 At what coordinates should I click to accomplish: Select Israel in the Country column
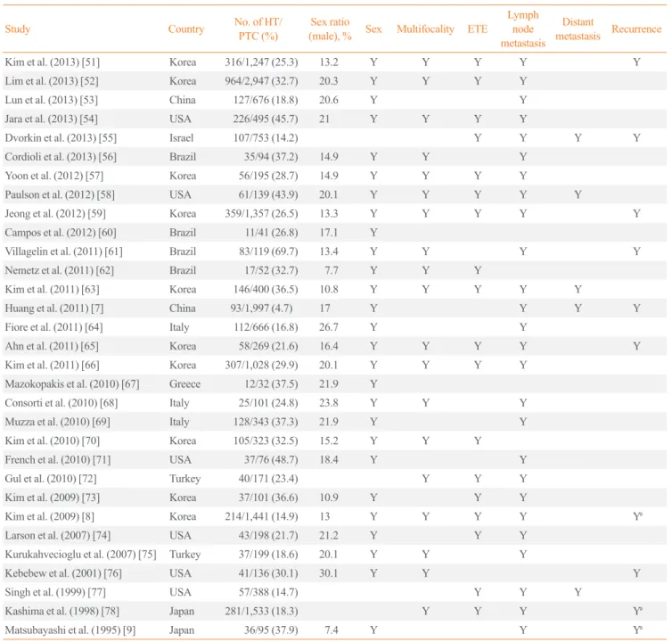tap(181, 138)
